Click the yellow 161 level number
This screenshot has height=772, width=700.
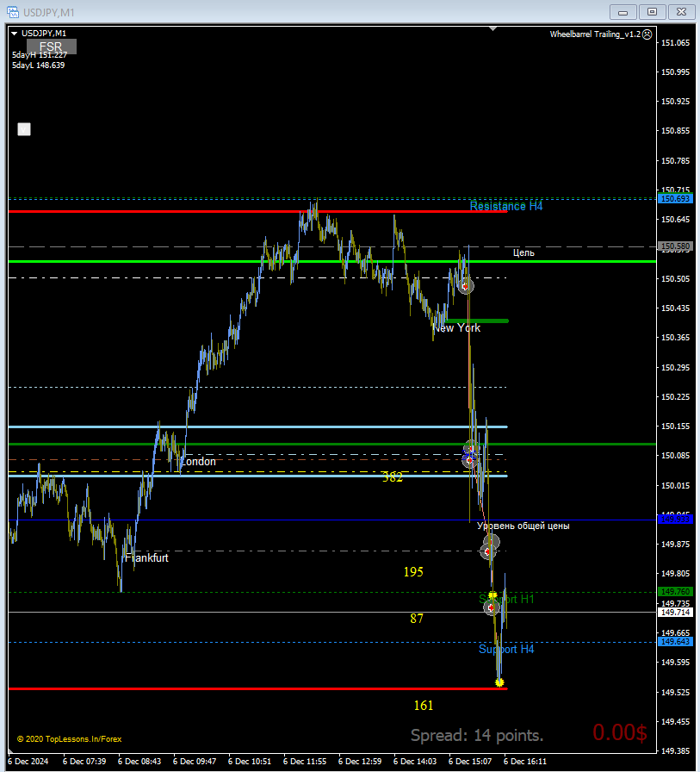423,706
